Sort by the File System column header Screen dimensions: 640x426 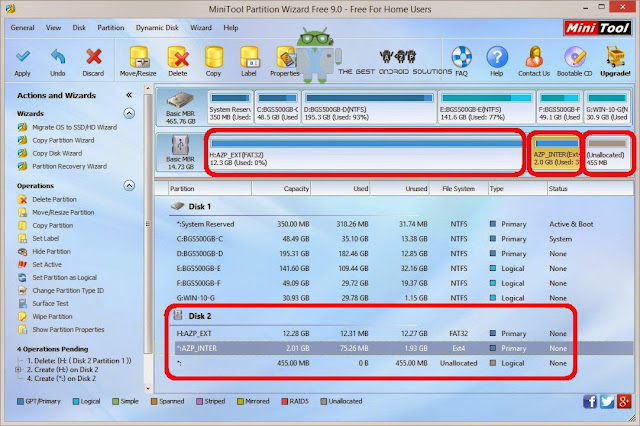pyautogui.click(x=458, y=189)
